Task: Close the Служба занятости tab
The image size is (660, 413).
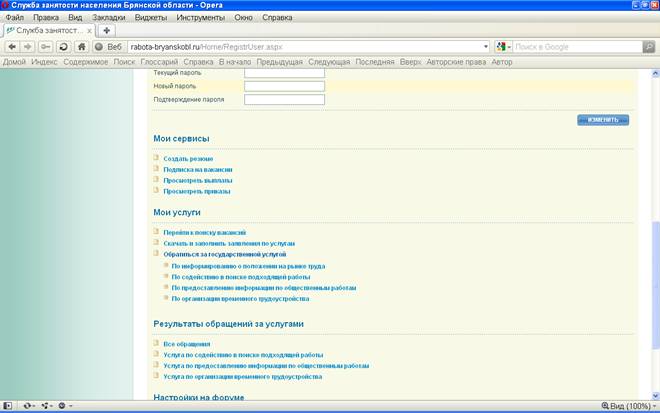Action: click(88, 31)
